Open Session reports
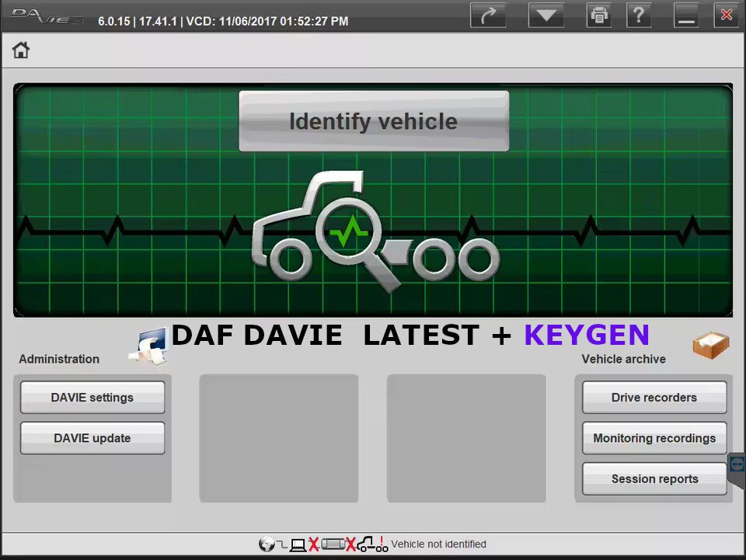The height and width of the screenshot is (560, 746). pos(654,478)
